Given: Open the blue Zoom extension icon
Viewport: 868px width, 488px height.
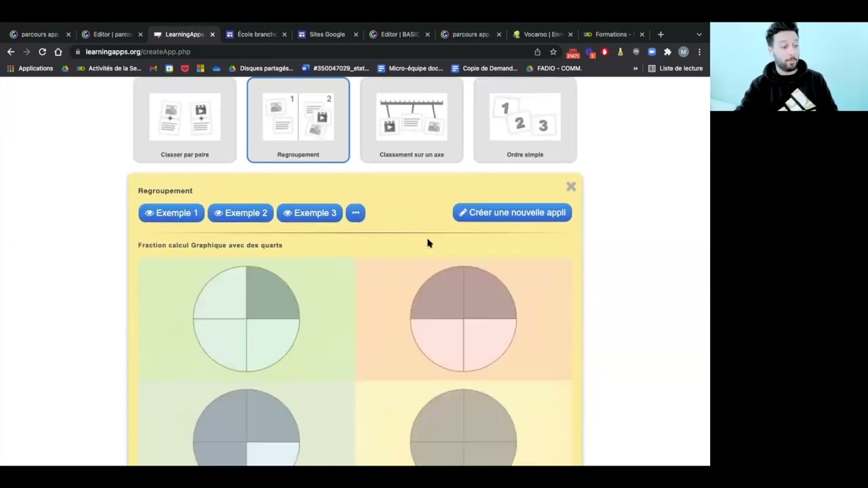Looking at the screenshot, I should click(x=652, y=52).
